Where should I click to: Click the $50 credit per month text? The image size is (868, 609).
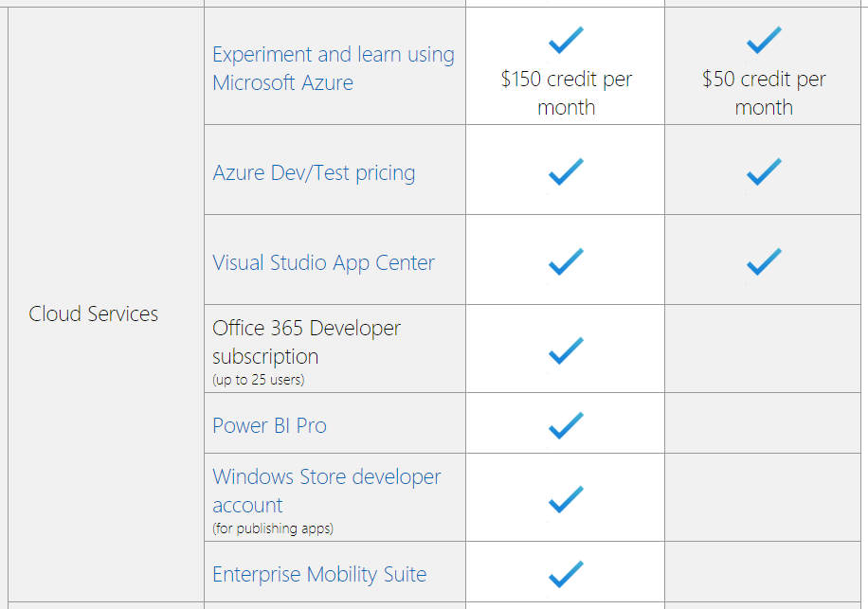[764, 93]
